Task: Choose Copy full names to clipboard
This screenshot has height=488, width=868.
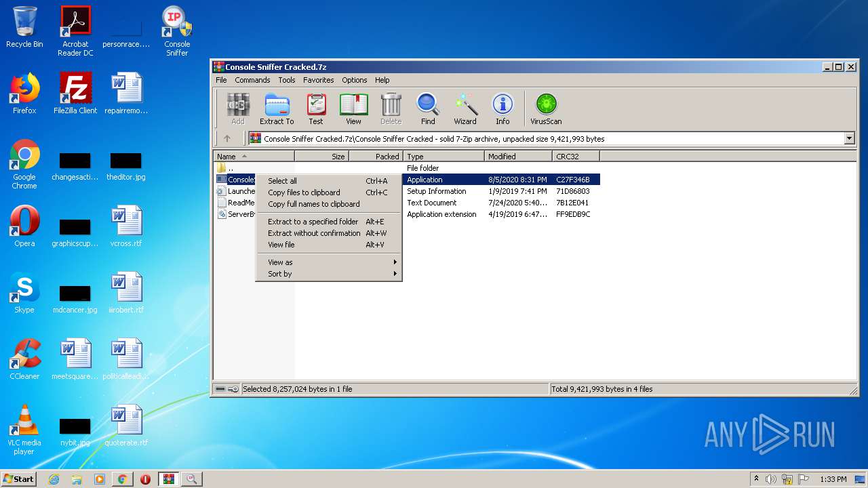Action: pyautogui.click(x=330, y=204)
